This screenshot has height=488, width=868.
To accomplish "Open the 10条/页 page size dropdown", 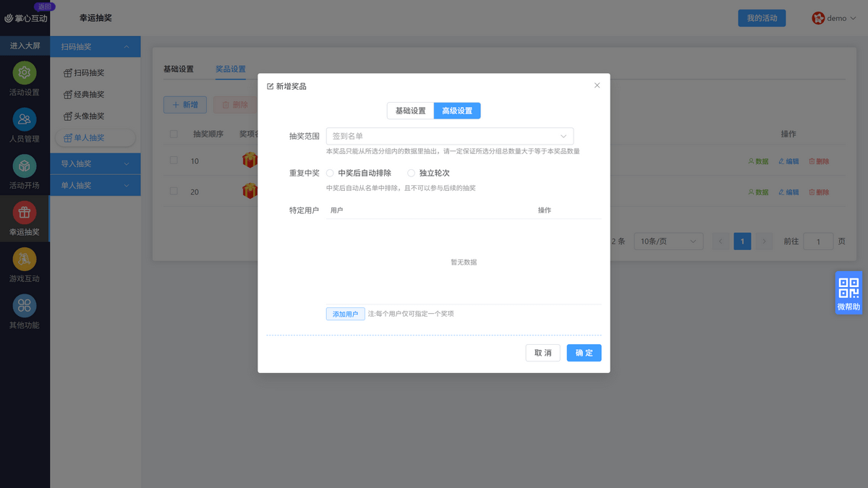I will click(668, 241).
